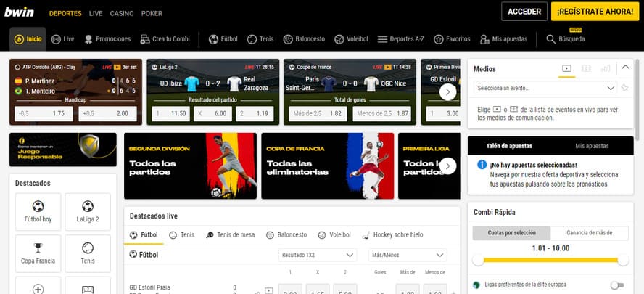Viewport: 644px width, 294px height.
Task: Open the Búsqueda search icon
Action: (x=550, y=39)
